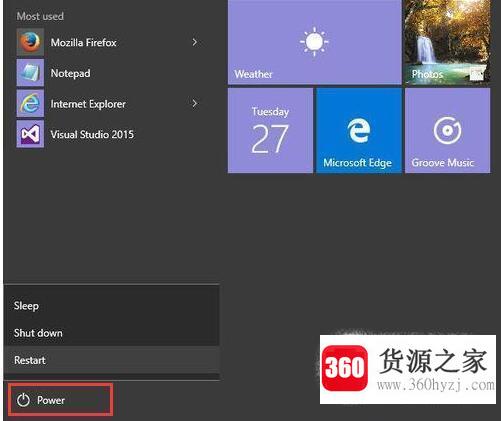Click the Mozilla Firefox label
Screen dimensions: 501x421
83,42
